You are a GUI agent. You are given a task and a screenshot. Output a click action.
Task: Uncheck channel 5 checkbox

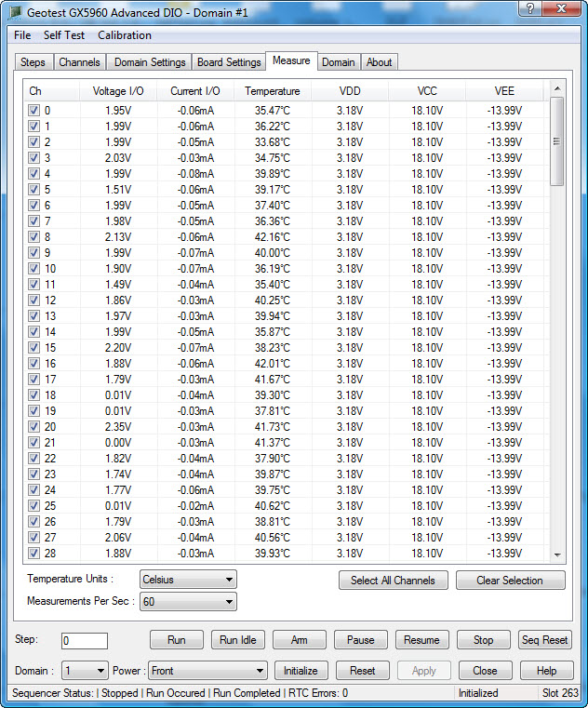(33, 189)
